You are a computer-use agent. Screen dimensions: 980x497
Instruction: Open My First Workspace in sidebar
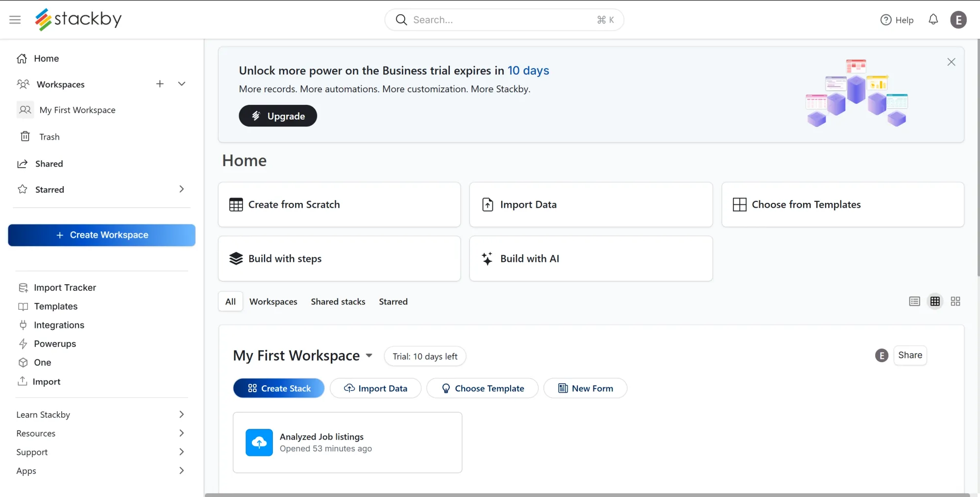pos(77,110)
